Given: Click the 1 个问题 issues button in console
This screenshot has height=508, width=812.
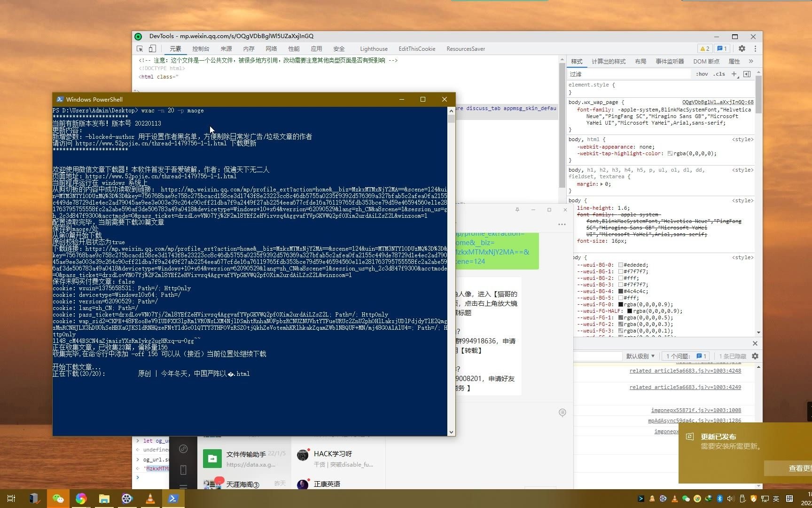Looking at the screenshot, I should pyautogui.click(x=686, y=356).
